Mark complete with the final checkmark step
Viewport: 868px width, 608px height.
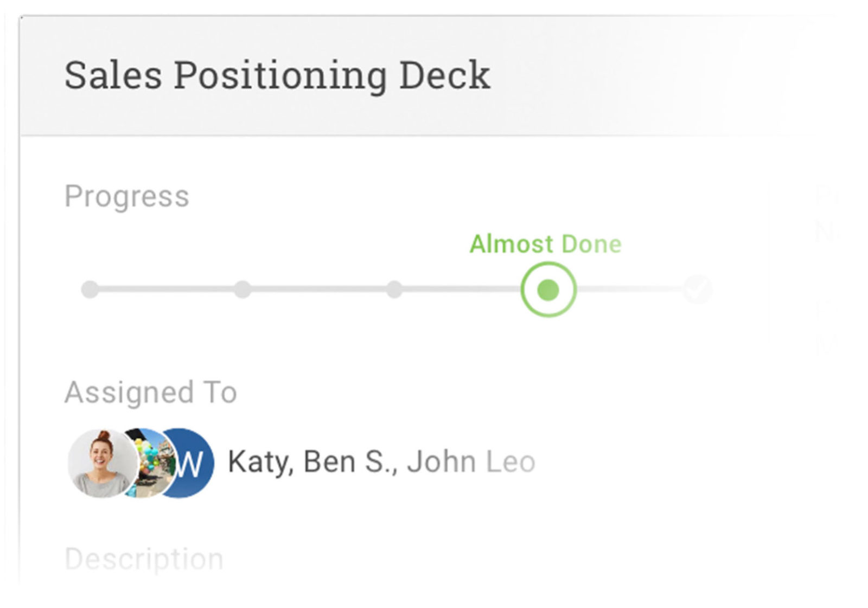click(x=698, y=289)
